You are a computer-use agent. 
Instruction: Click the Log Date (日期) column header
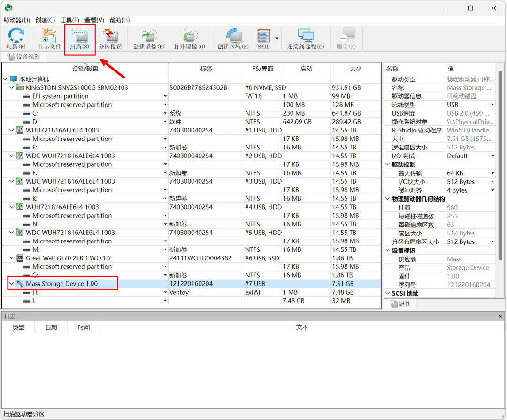click(51, 327)
